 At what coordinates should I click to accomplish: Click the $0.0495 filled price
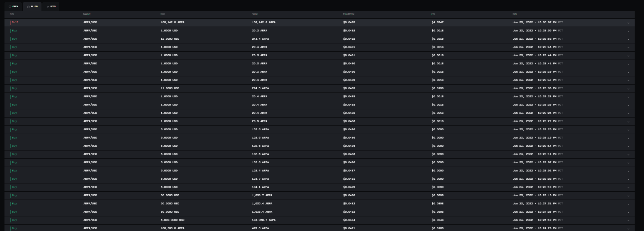point(349,22)
